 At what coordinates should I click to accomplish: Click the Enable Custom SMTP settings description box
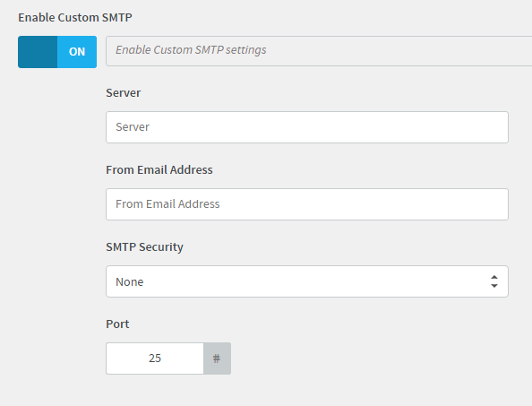coord(319,51)
